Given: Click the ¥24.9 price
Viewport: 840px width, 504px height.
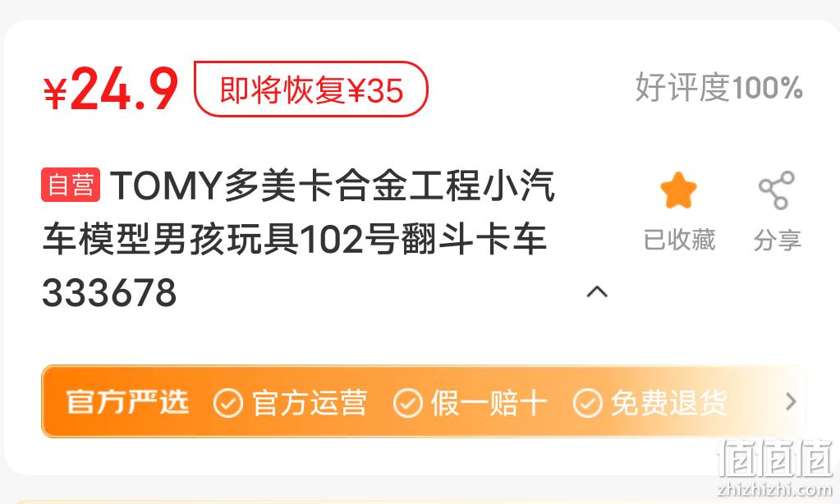Looking at the screenshot, I should pos(110,89).
